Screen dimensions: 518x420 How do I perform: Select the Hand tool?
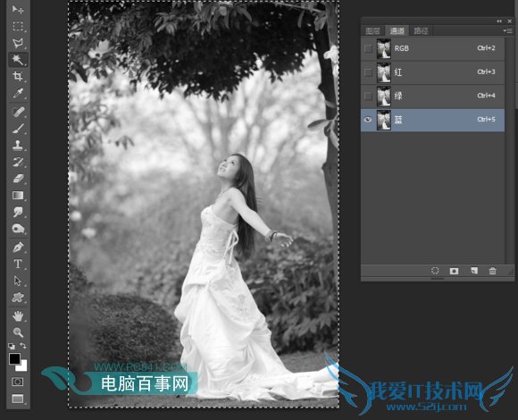[x=18, y=316]
